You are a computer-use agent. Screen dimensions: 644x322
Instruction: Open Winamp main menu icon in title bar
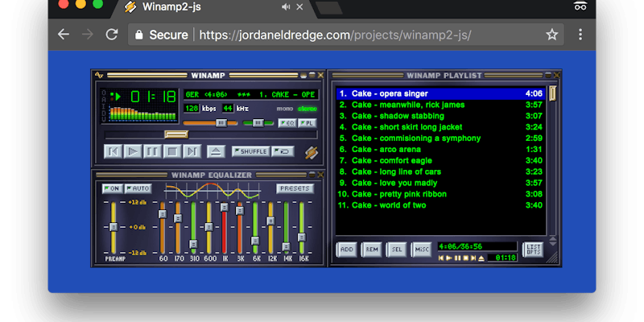click(99, 75)
